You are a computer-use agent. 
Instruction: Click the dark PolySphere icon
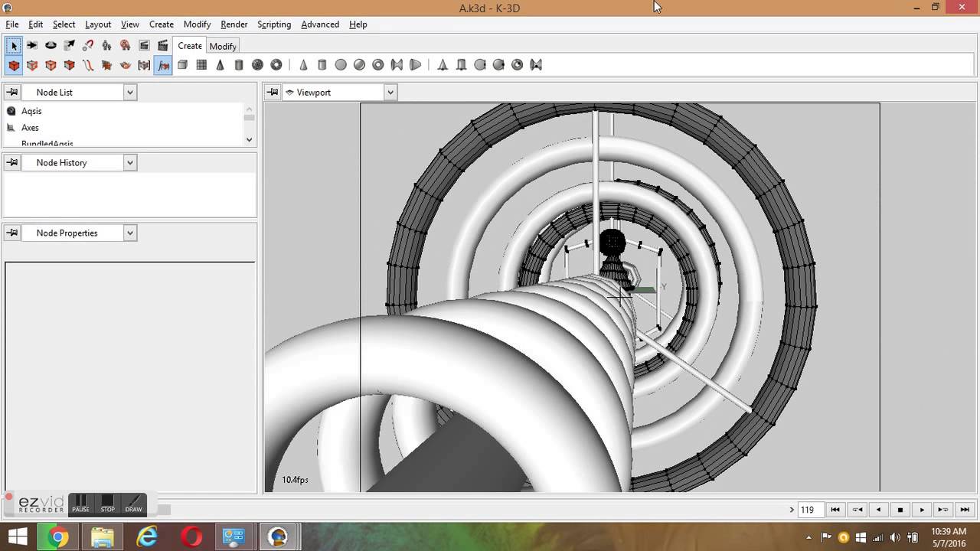(258, 65)
